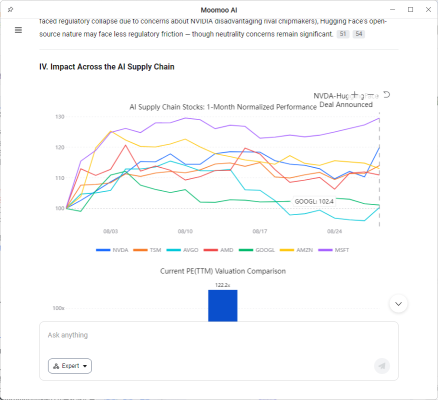Click the 08/17 x-axis date label

[x=260, y=231]
